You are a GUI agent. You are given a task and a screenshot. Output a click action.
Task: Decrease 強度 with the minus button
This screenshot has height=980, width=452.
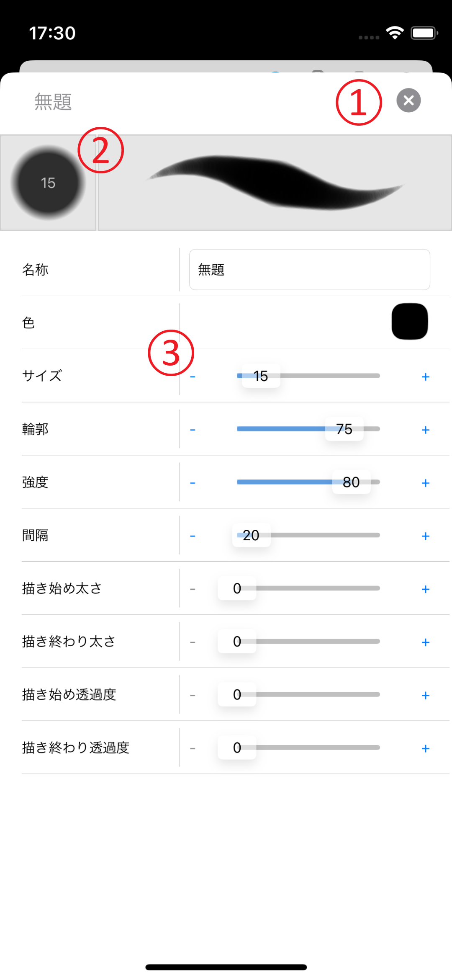(x=193, y=483)
